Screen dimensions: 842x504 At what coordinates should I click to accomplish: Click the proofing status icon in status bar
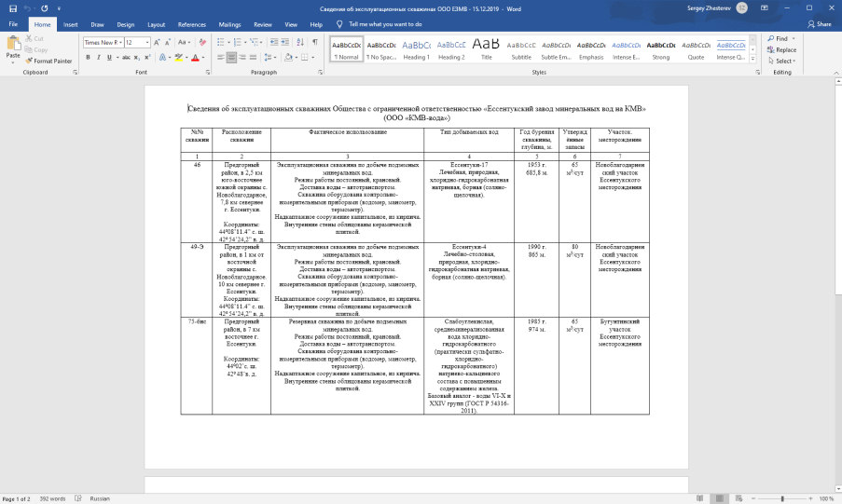[x=78, y=498]
